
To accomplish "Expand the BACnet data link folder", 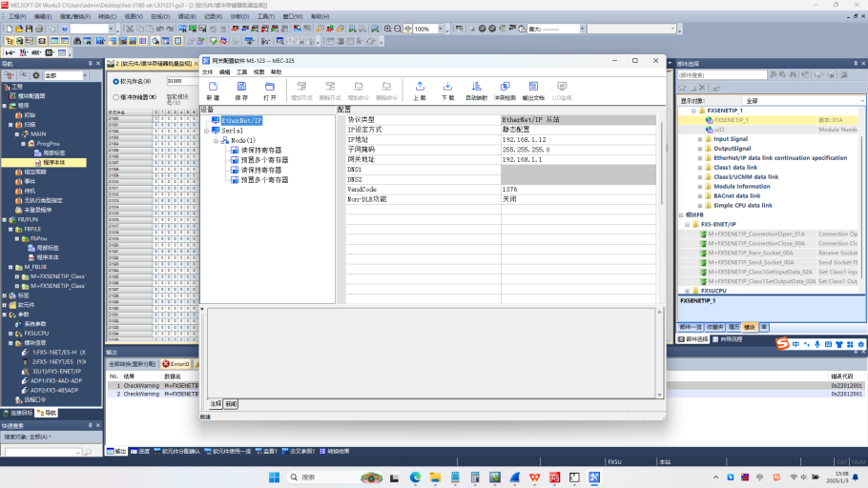I will click(x=700, y=195).
